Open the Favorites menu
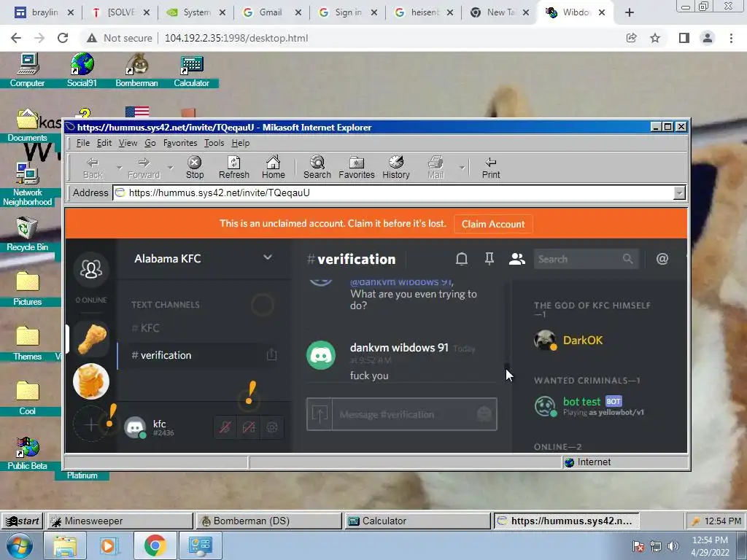The image size is (747, 560). coord(180,143)
